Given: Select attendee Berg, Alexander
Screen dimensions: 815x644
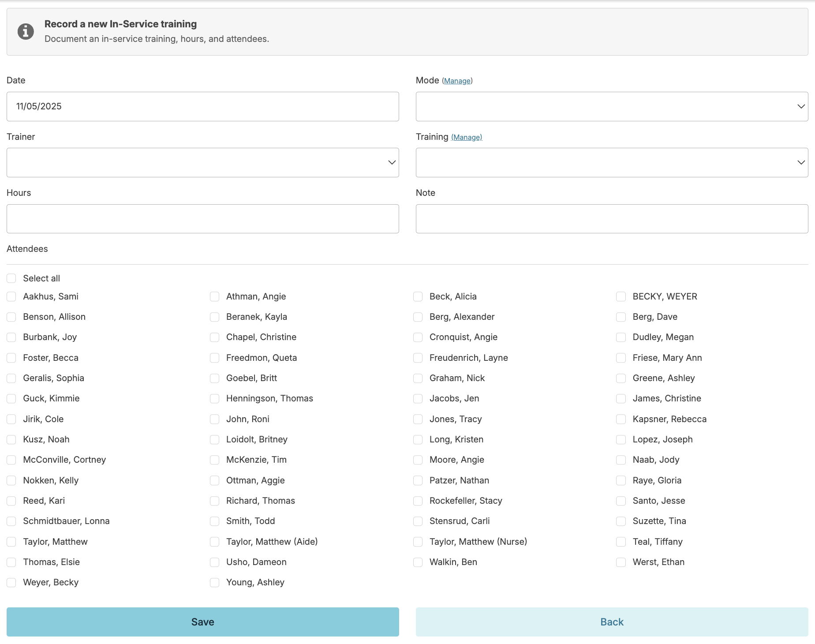Looking at the screenshot, I should [x=418, y=317].
